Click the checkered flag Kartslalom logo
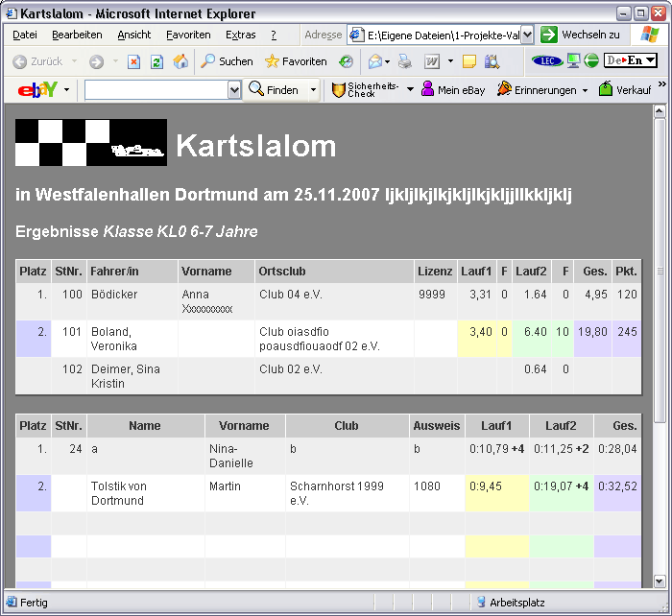 pos(91,143)
